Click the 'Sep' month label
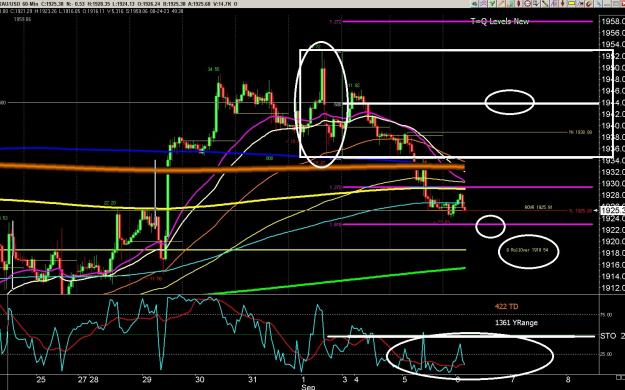 (x=308, y=387)
